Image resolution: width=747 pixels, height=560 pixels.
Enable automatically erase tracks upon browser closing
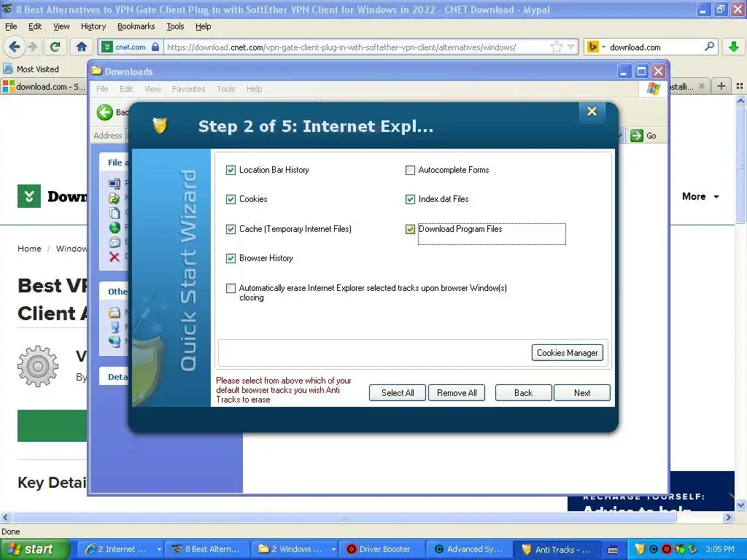(231, 288)
